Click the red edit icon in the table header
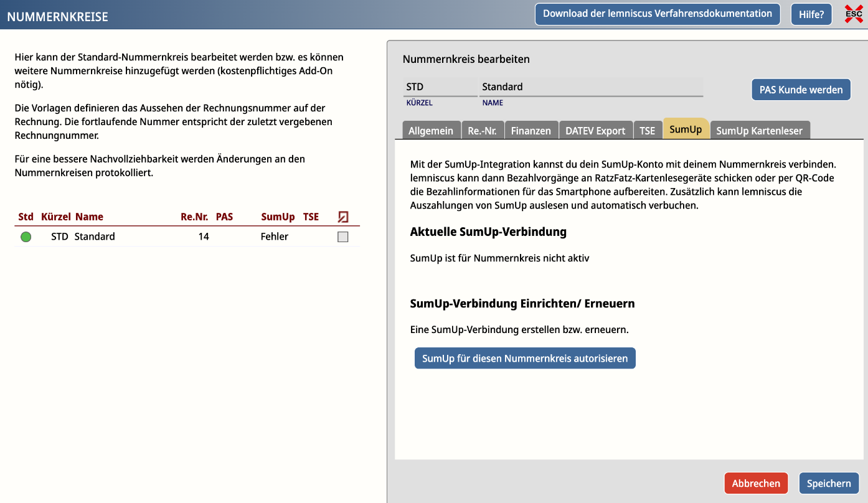 point(343,217)
